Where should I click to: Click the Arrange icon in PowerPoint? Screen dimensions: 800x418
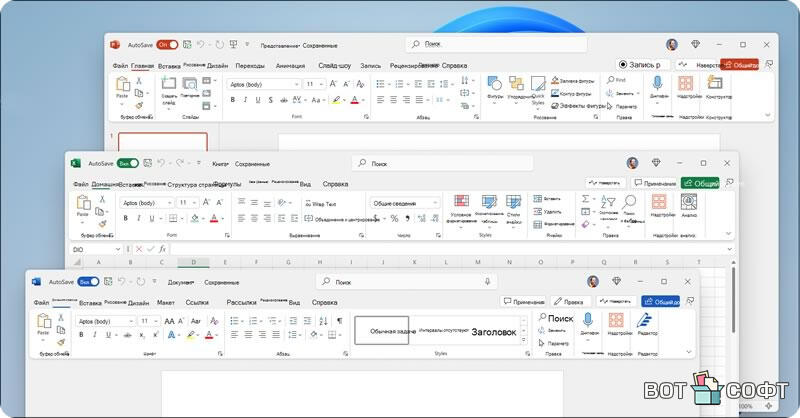tap(516, 83)
